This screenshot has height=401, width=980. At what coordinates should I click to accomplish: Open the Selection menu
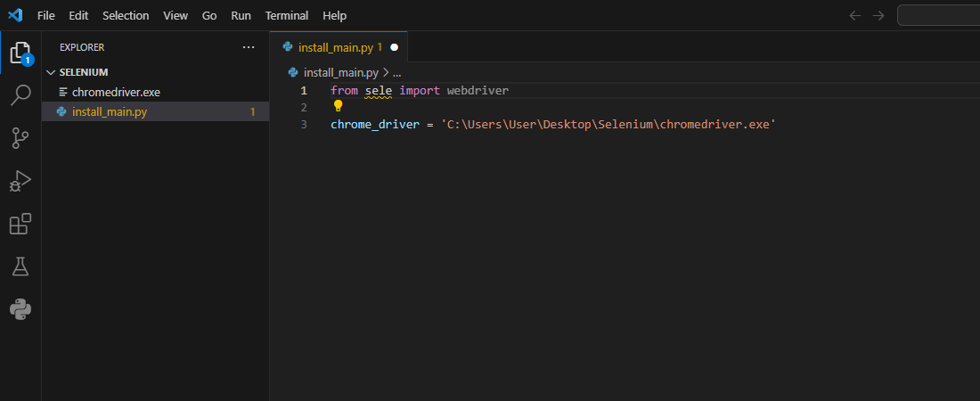(x=126, y=16)
